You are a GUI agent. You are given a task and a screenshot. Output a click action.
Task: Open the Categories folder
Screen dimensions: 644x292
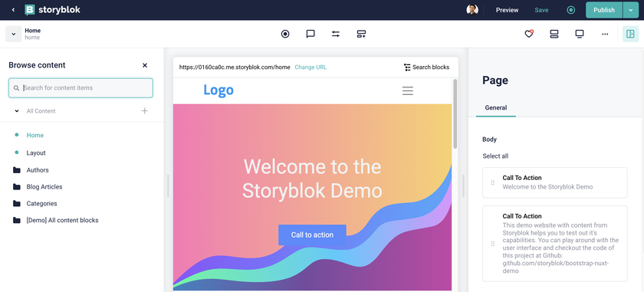pyautogui.click(x=41, y=204)
